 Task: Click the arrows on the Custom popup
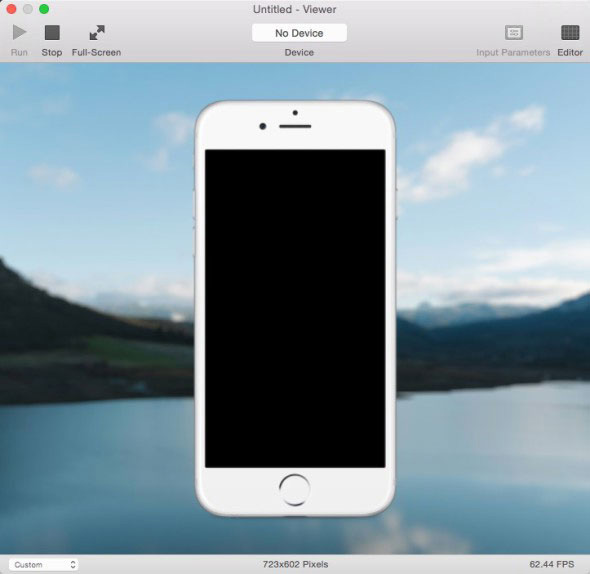[x=73, y=564]
